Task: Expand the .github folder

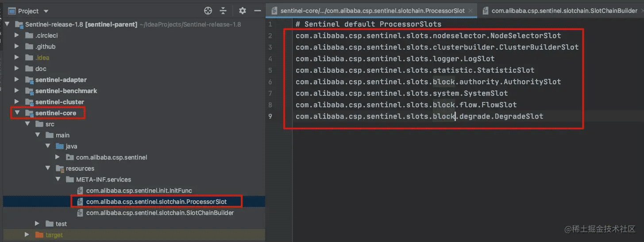Action: tap(17, 47)
